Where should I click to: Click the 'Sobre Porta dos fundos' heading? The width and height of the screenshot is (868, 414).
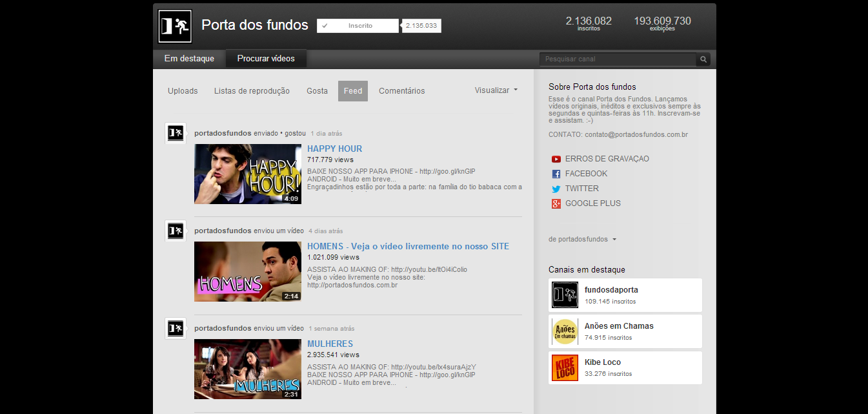click(x=592, y=87)
